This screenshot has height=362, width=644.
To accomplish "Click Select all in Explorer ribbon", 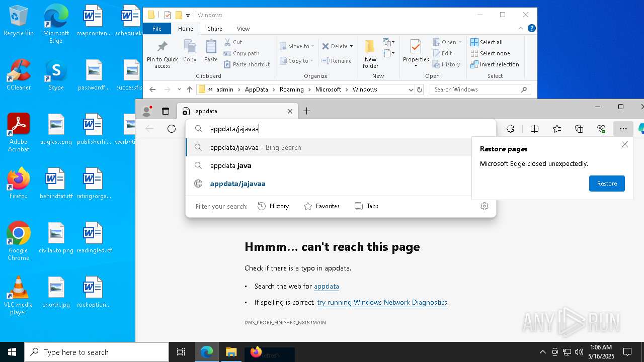I will pyautogui.click(x=487, y=42).
